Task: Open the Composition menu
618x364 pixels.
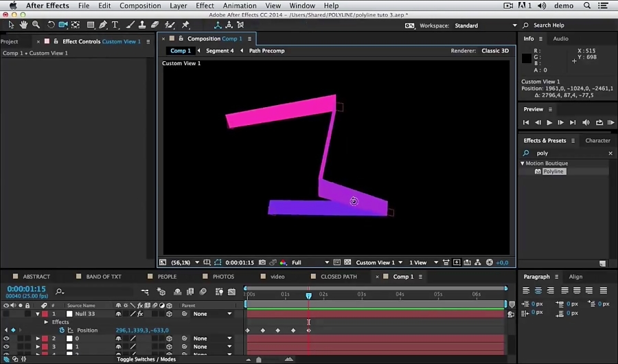Action: pyautogui.click(x=140, y=5)
